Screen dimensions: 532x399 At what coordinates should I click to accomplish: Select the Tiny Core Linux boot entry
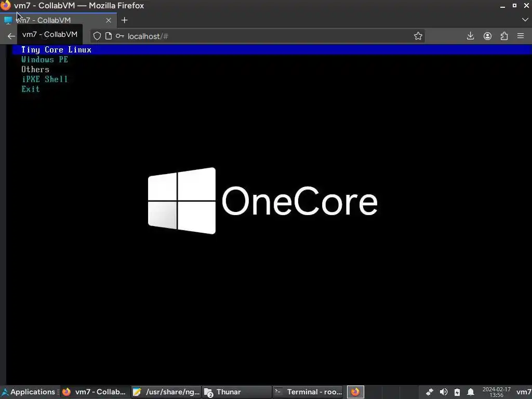(271, 50)
